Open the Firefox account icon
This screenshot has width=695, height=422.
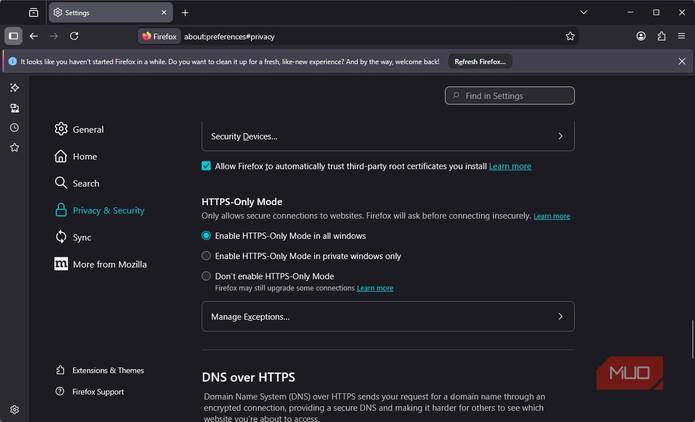[x=641, y=36]
